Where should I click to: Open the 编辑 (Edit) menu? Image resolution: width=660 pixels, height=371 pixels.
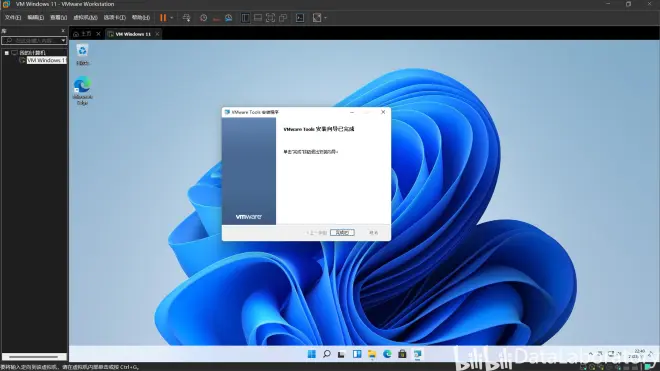tap(35, 18)
